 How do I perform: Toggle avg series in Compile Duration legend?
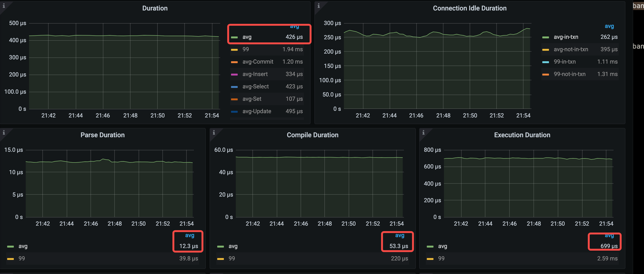tap(233, 246)
